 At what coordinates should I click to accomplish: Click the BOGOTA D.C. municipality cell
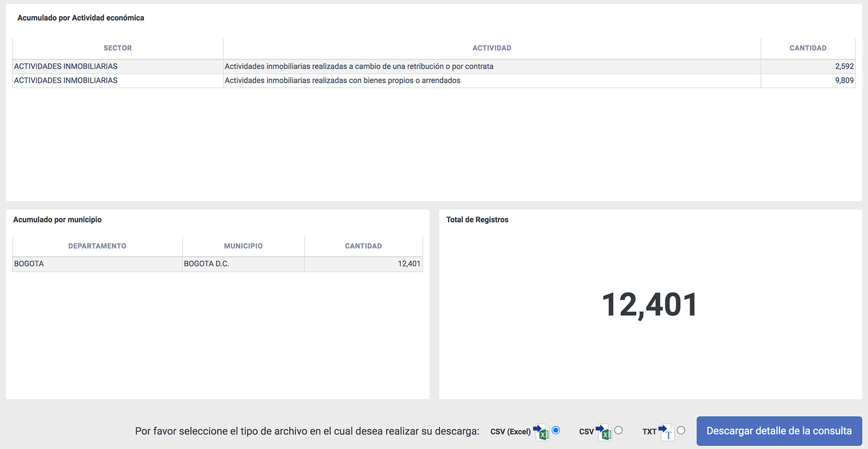pos(206,264)
